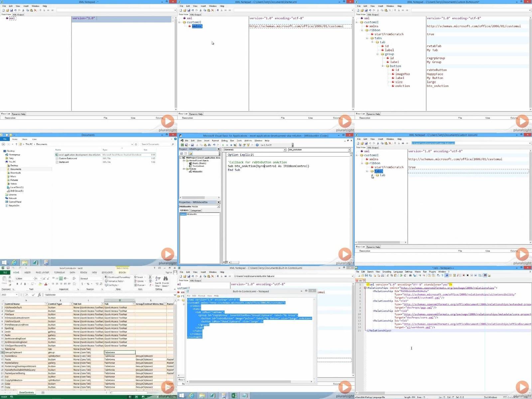Open Control Type filter dropdown in Excel
The width and height of the screenshot is (532, 399).
(x=71, y=304)
